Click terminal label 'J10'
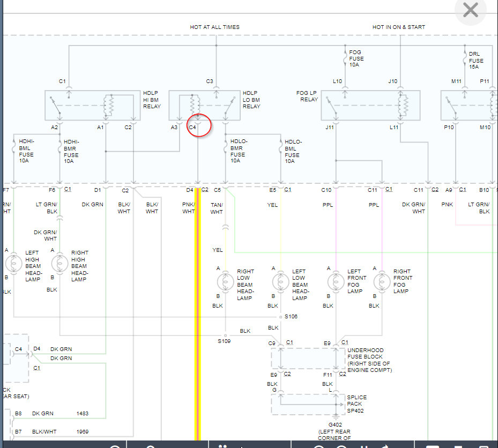This screenshot has width=498, height=448. click(392, 81)
